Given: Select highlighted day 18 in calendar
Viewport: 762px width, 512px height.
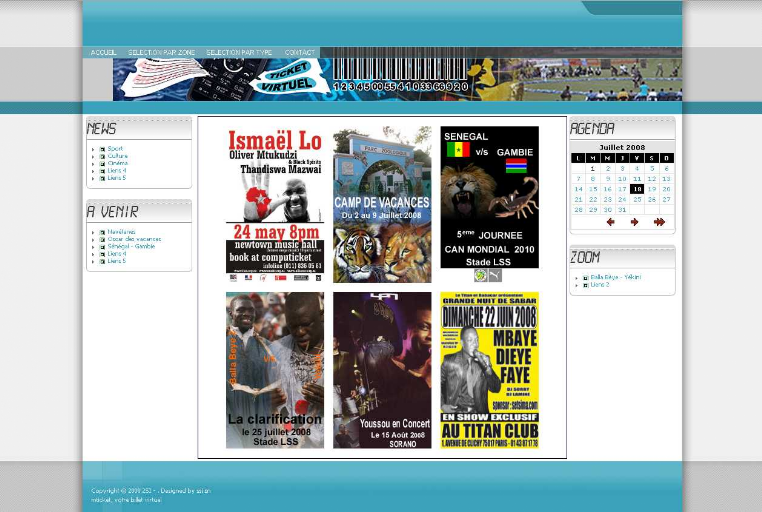Looking at the screenshot, I should tap(637, 189).
